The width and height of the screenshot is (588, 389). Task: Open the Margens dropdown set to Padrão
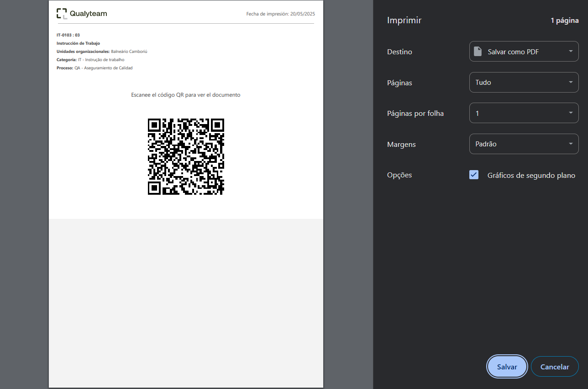[x=524, y=144]
